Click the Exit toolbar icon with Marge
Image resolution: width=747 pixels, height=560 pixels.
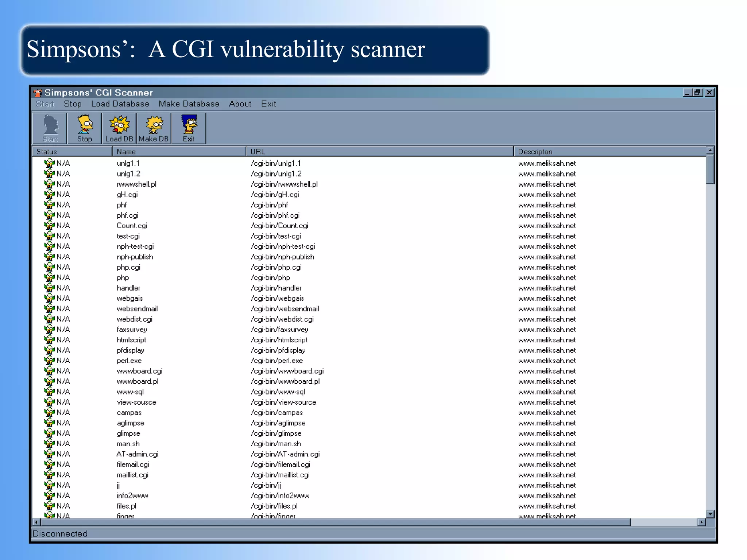click(x=189, y=128)
